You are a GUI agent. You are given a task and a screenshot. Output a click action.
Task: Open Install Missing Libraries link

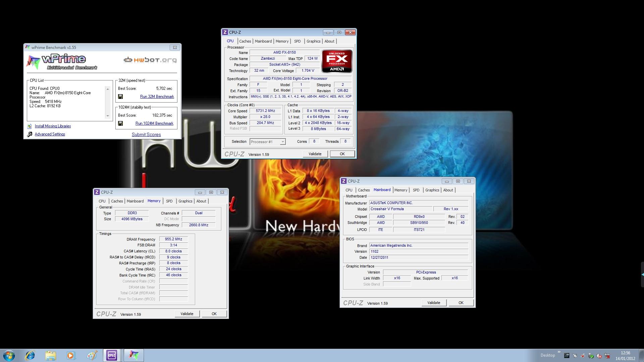click(53, 126)
